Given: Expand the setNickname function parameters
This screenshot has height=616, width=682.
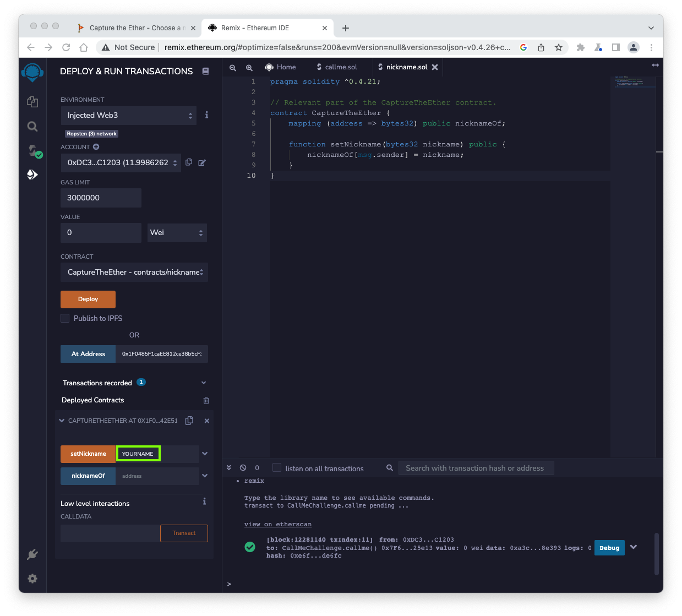Looking at the screenshot, I should point(205,454).
